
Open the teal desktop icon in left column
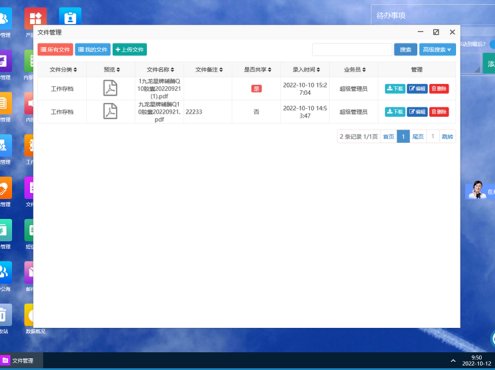tap(6, 230)
